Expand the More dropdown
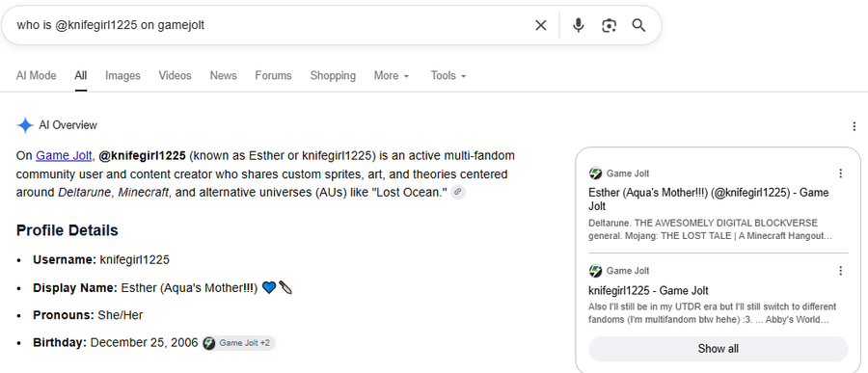Image resolution: width=868 pixels, height=373 pixels. (392, 76)
